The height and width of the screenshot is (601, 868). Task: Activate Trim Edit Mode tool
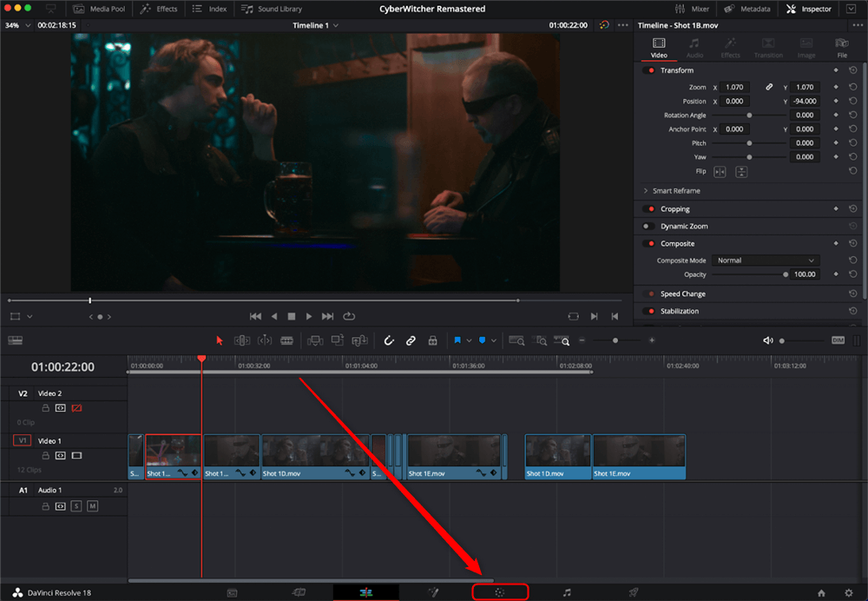point(242,340)
